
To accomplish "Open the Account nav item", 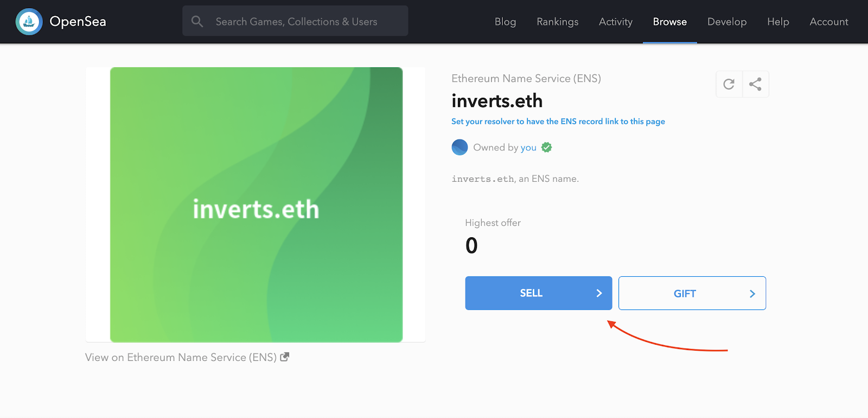I will pos(828,22).
